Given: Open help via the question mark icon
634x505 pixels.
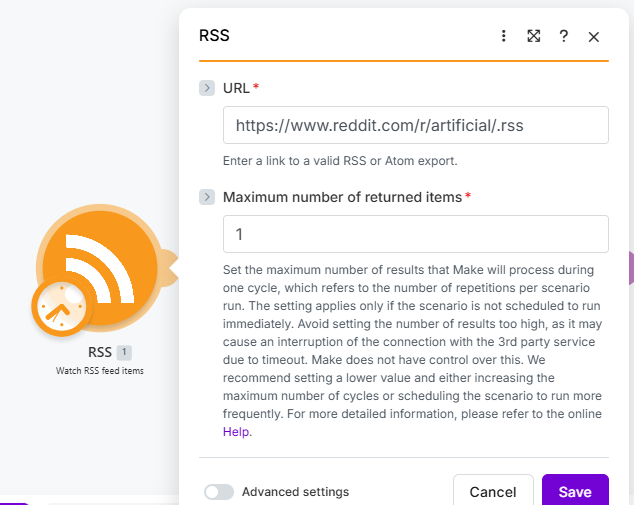Looking at the screenshot, I should point(564,36).
